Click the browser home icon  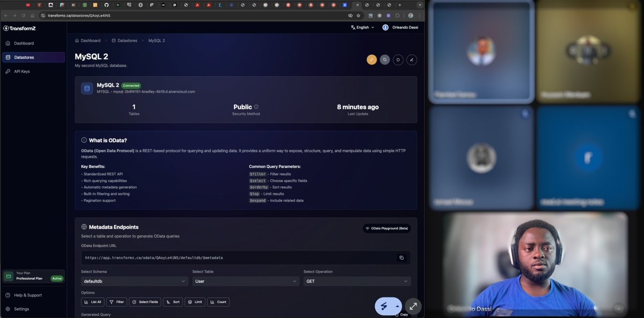(x=32, y=16)
